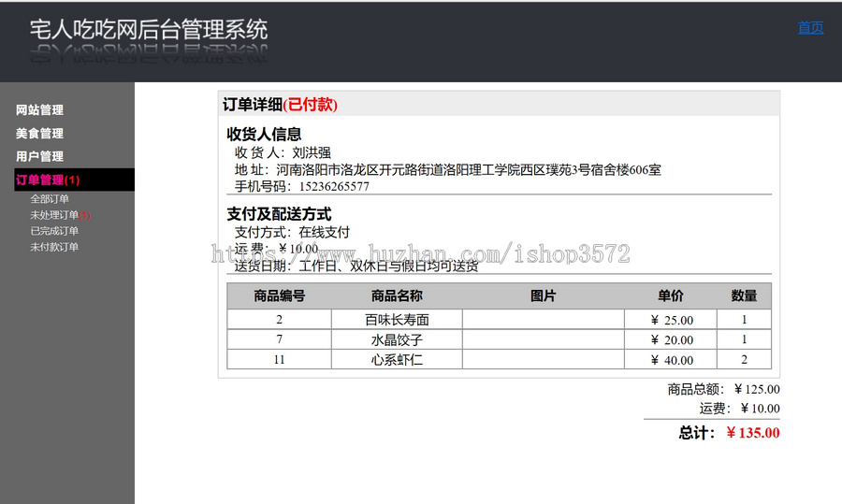This screenshot has height=504, width=842.
Task: Click the 订单详细(已付款) heading
Action: pos(280,104)
